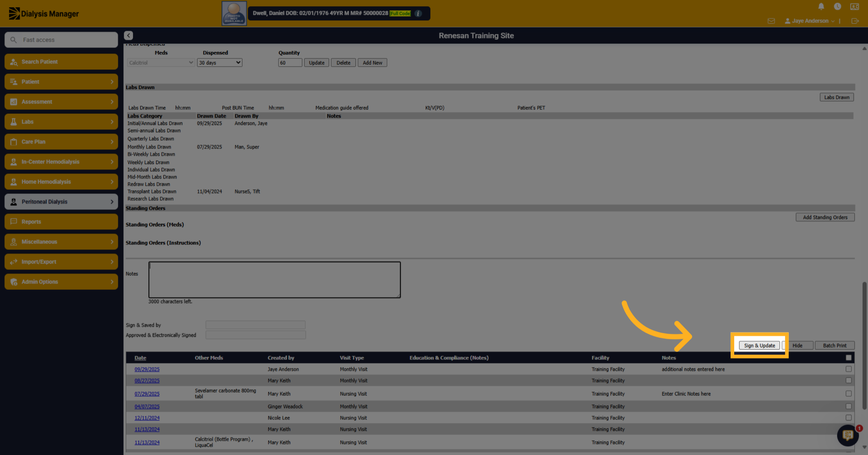Click the Add Standing Orders button
The width and height of the screenshot is (868, 455).
[x=825, y=217]
